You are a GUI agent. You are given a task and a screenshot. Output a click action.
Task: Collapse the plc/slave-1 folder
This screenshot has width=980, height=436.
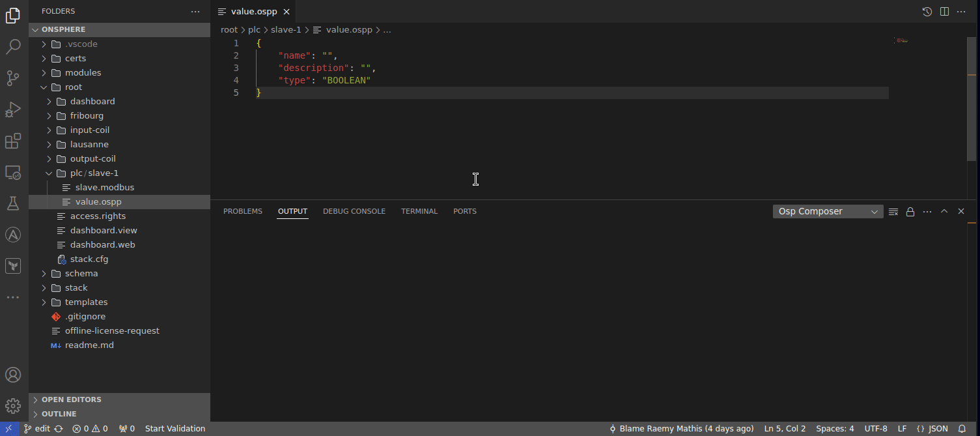pos(120,173)
